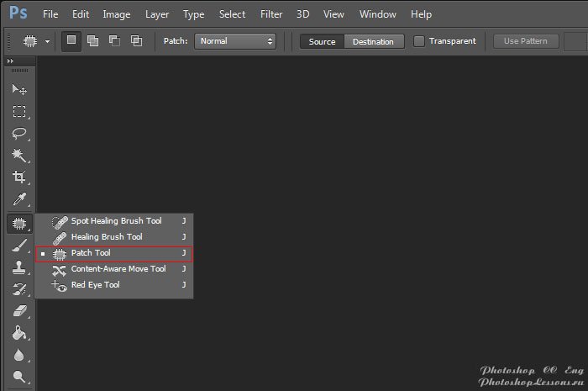Choose Content-Aware Move Tool from flyout

pyautogui.click(x=118, y=269)
